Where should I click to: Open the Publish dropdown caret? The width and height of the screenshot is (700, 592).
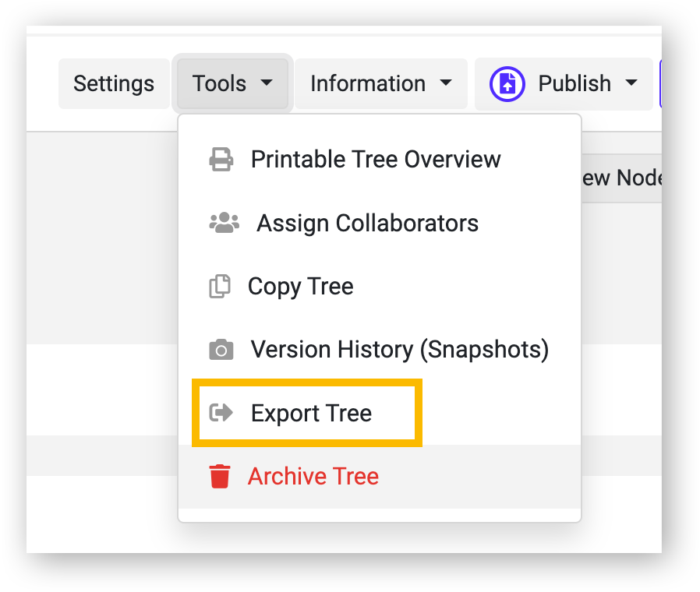[x=631, y=83]
